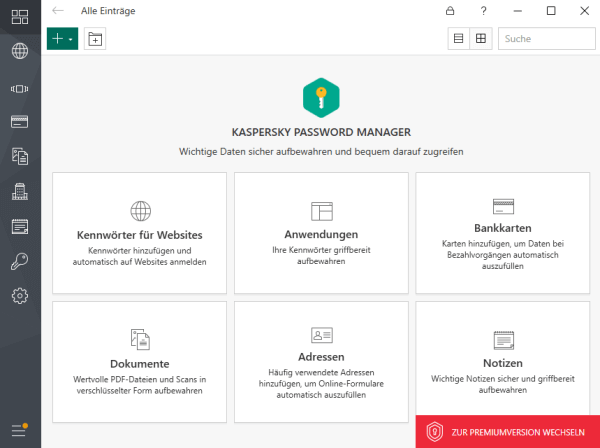
Task: Click the shield icon on premium banner
Action: click(435, 432)
